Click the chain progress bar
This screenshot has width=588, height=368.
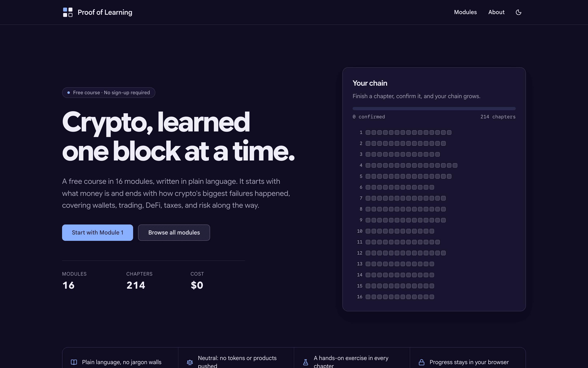[434, 109]
